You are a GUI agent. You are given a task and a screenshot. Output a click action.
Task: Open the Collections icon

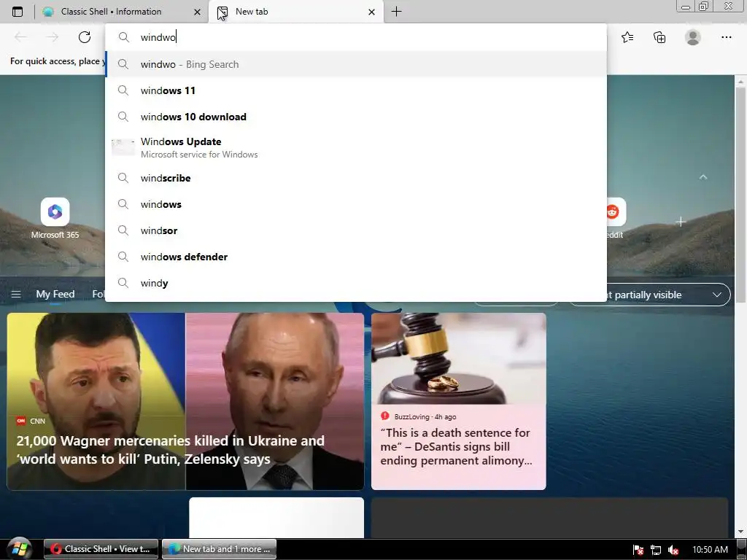659,37
